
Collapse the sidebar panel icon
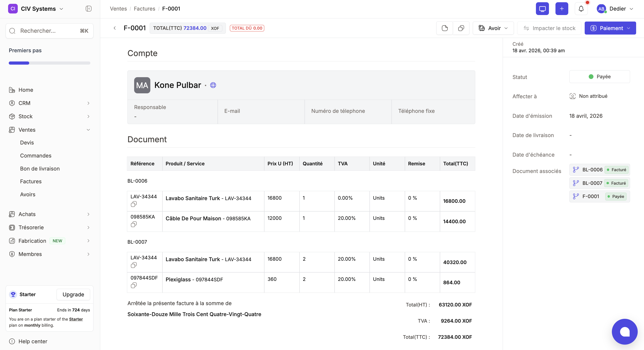point(89,9)
